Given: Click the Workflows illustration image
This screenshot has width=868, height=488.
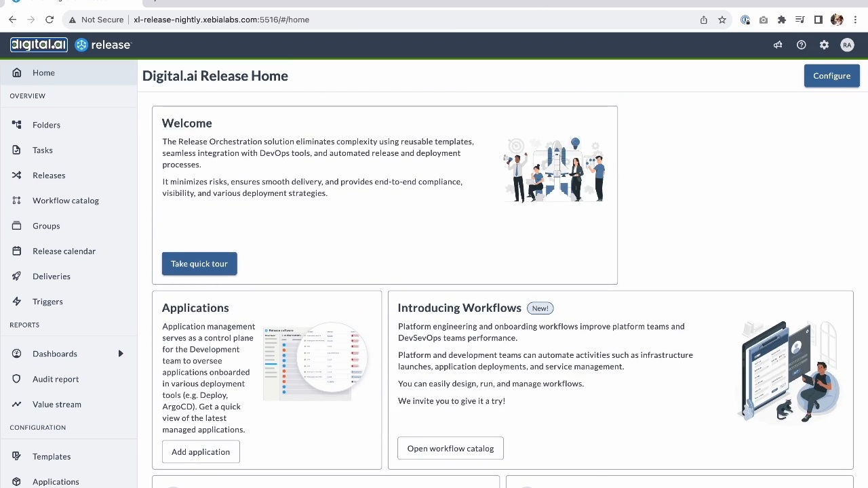Looking at the screenshot, I should click(x=789, y=371).
